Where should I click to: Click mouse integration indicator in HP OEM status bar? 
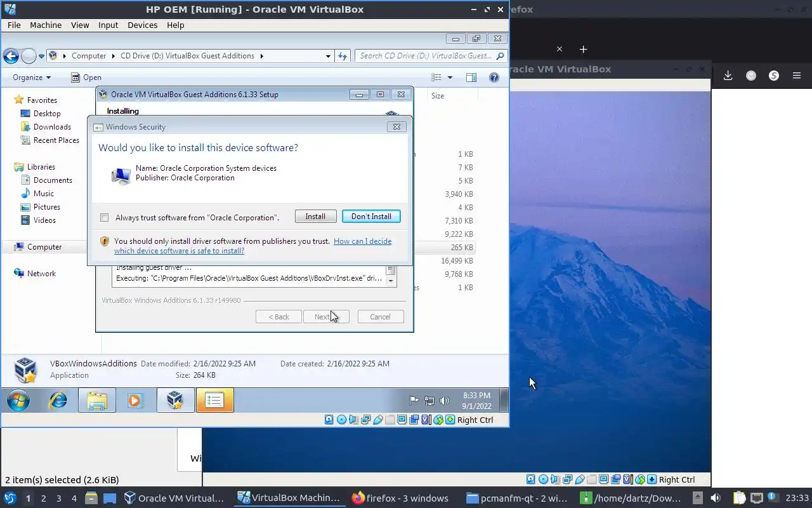coord(438,420)
